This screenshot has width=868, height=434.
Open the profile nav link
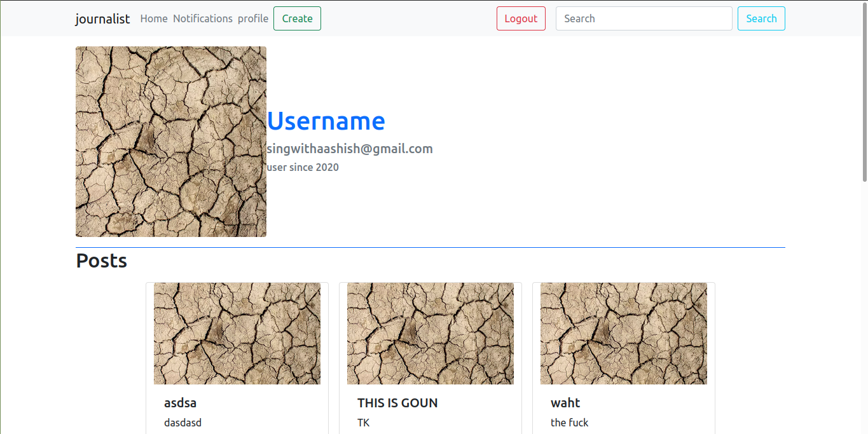253,19
